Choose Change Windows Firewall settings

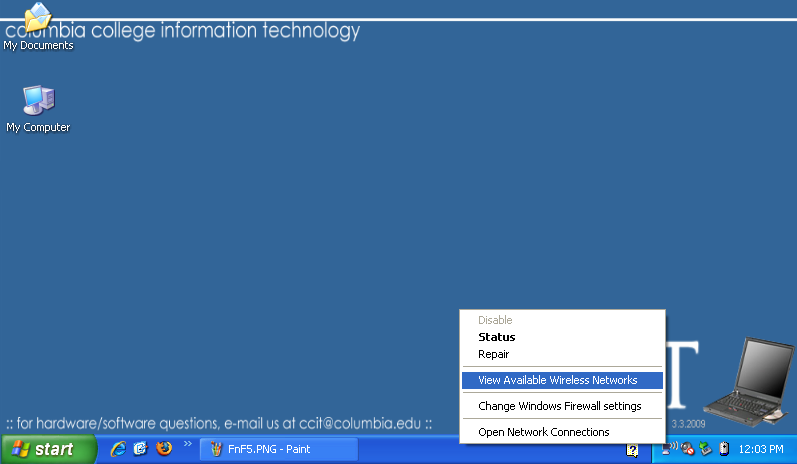[562, 406]
